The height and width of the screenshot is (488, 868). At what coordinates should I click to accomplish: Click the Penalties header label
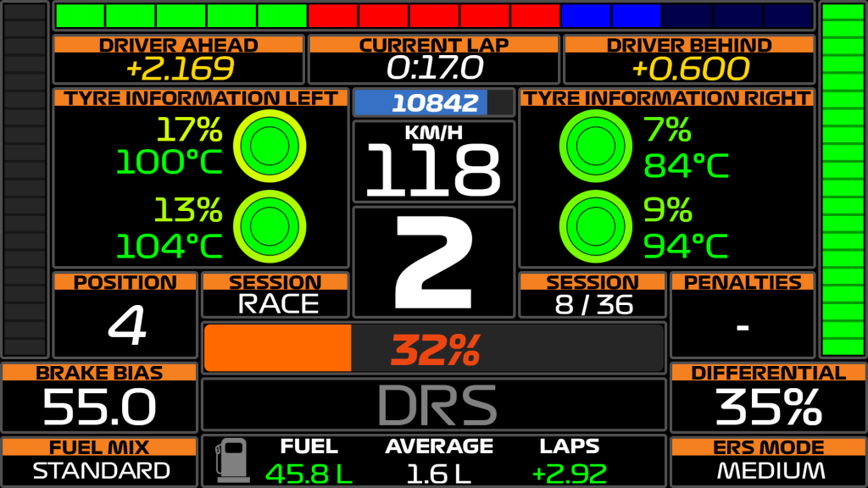743,282
